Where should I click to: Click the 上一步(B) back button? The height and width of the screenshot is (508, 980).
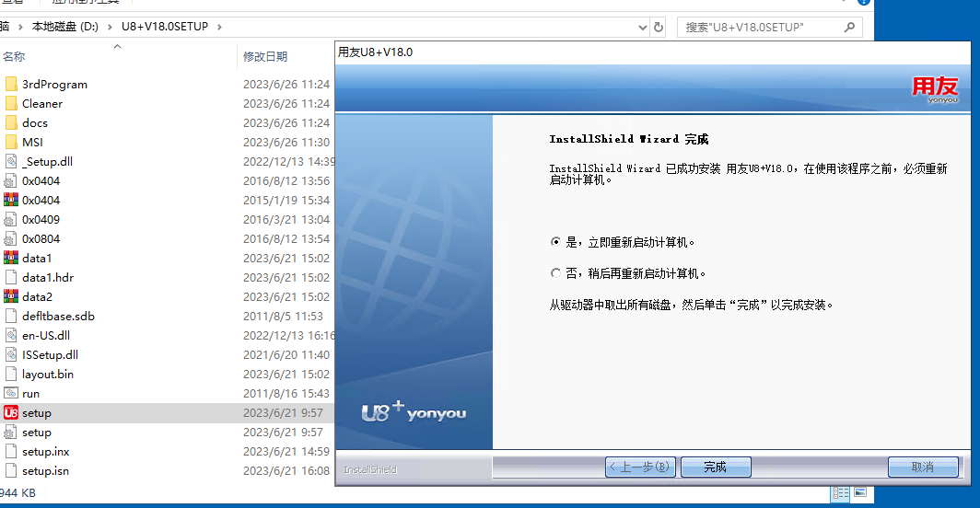[640, 467]
